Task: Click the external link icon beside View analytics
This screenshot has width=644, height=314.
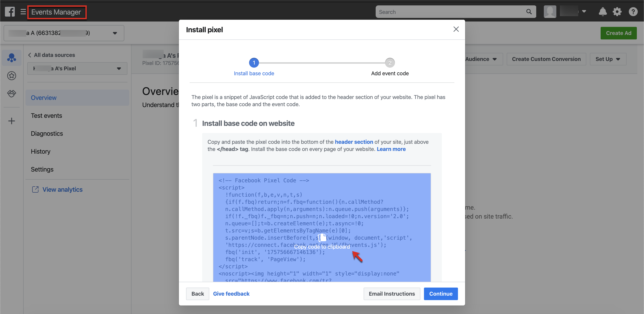Action: point(36,189)
